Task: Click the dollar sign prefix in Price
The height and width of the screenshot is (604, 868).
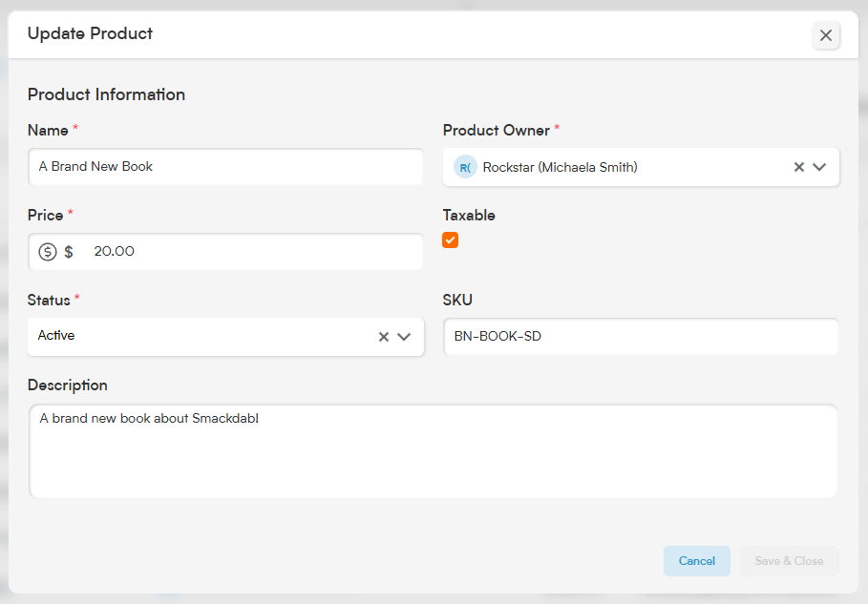Action: click(69, 252)
